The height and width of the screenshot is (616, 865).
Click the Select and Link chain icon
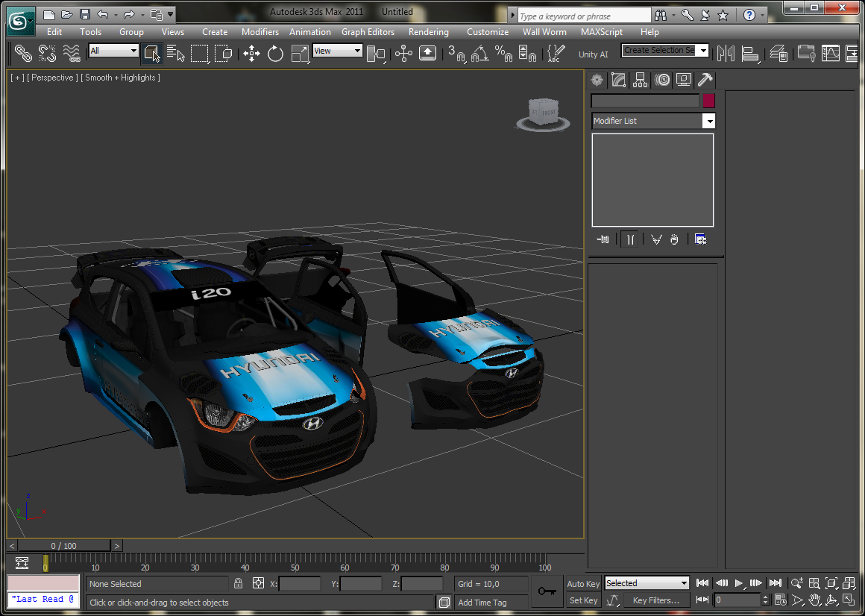(x=24, y=53)
